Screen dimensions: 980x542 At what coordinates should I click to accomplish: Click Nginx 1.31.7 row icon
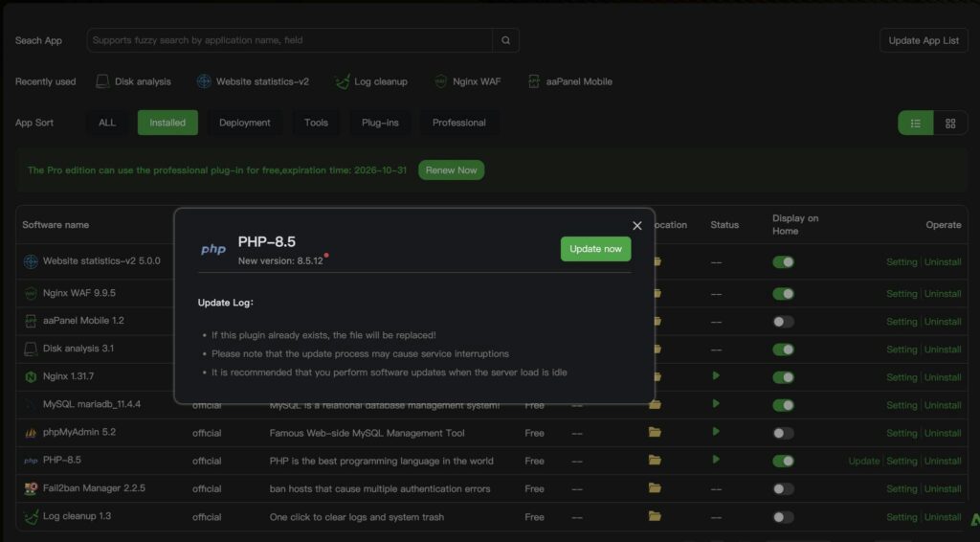pyautogui.click(x=31, y=376)
